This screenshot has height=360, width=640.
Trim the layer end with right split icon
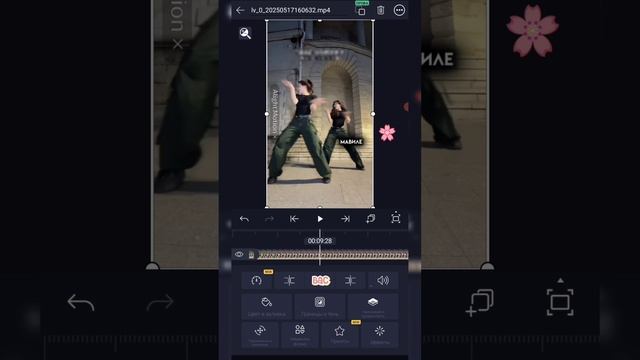pyautogui.click(x=350, y=280)
